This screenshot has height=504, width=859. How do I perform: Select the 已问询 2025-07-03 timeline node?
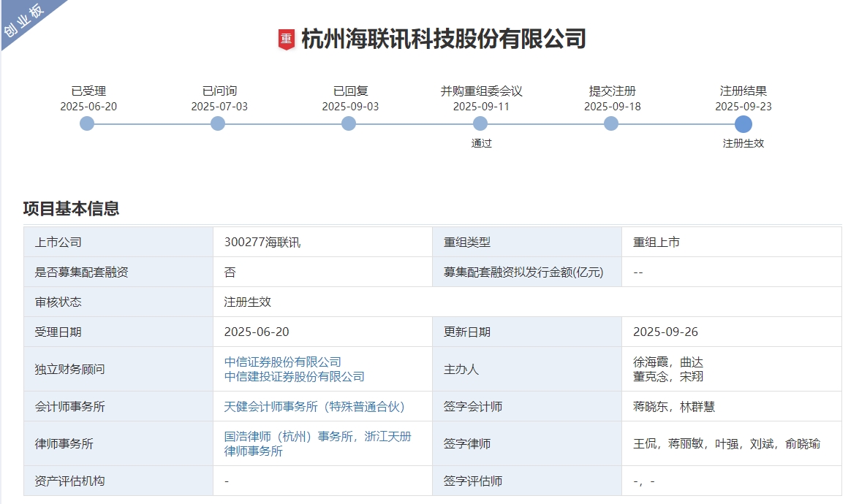[x=218, y=123]
